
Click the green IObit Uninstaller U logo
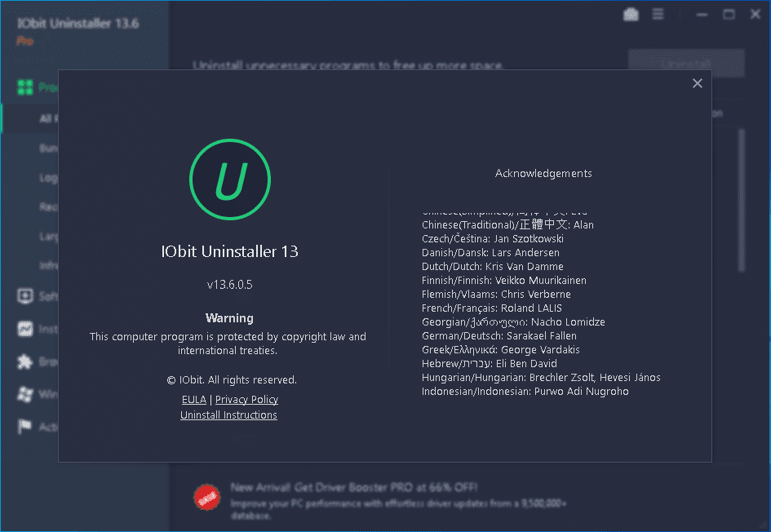pos(229,181)
